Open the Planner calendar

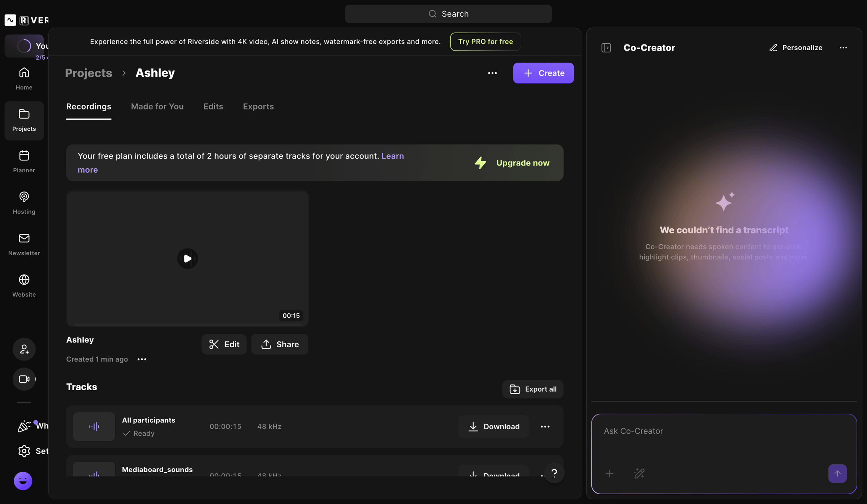(x=24, y=161)
